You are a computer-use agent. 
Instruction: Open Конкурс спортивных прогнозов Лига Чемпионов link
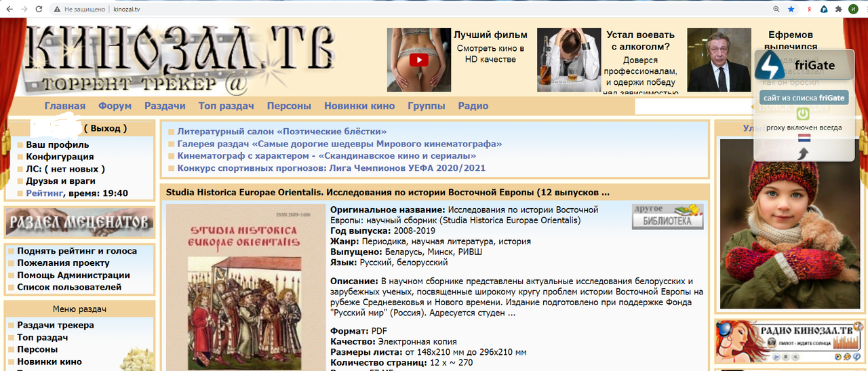(332, 168)
